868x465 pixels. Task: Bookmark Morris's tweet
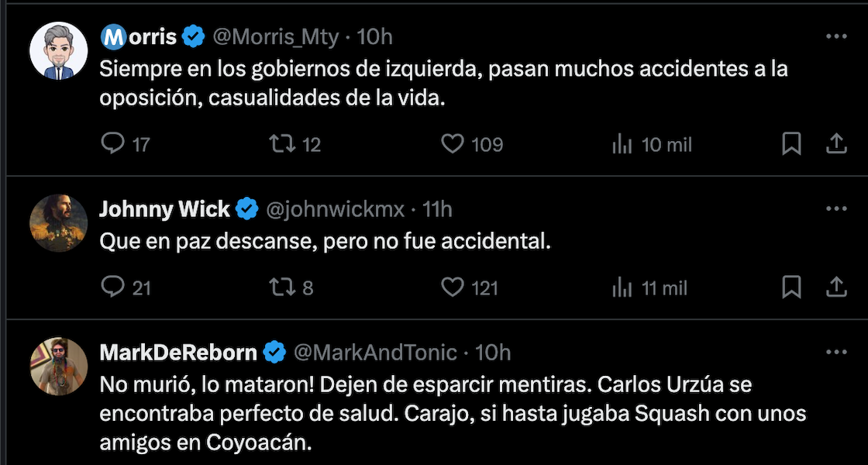point(791,144)
